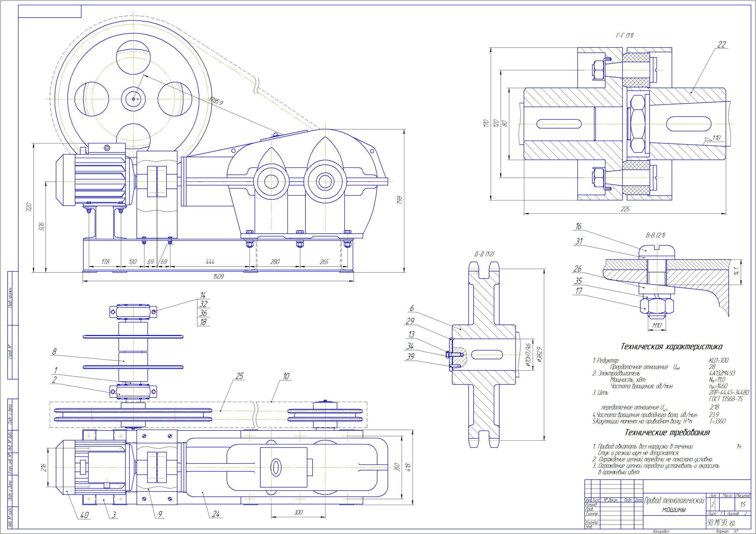Click part callout number 35

pos(579,281)
